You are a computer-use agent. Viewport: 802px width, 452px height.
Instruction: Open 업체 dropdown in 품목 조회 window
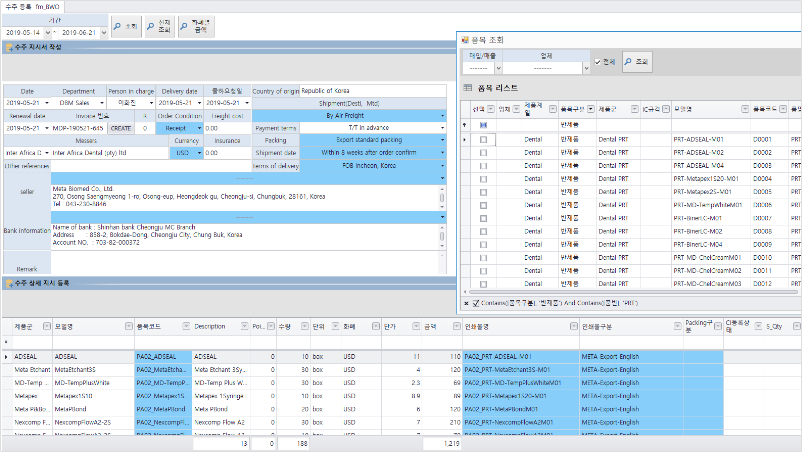pos(586,68)
